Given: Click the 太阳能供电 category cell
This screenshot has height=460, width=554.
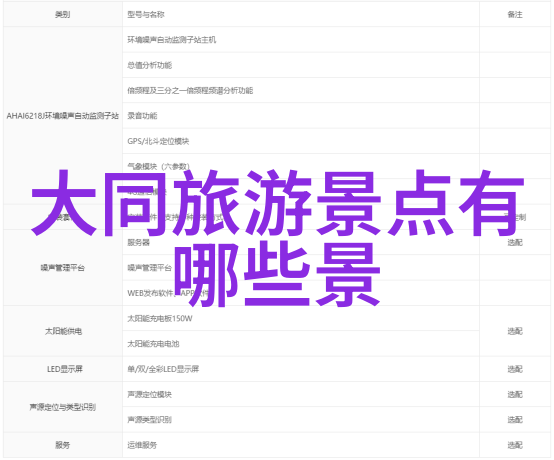Looking at the screenshot, I should [x=63, y=331].
